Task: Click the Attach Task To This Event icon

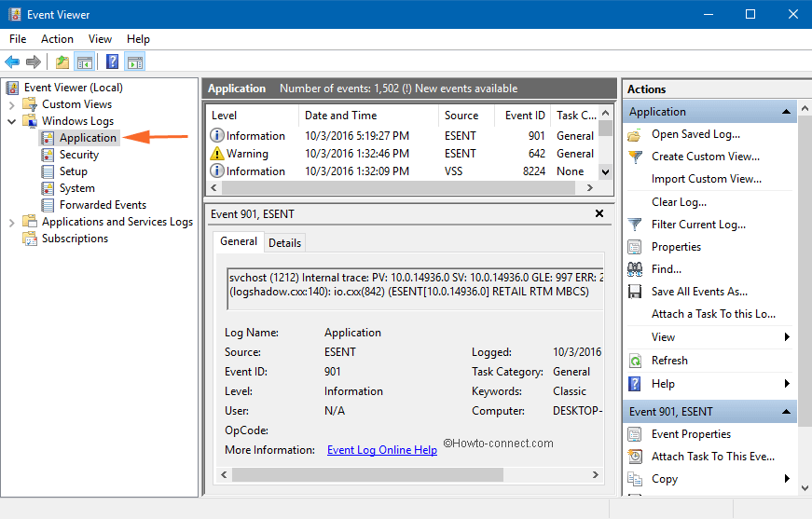Action: [635, 457]
